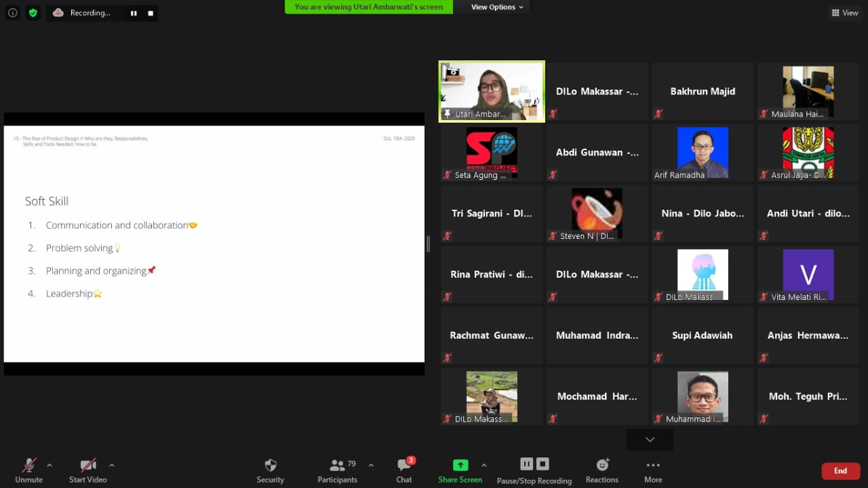
Task: Click the red End meeting button
Action: 840,471
